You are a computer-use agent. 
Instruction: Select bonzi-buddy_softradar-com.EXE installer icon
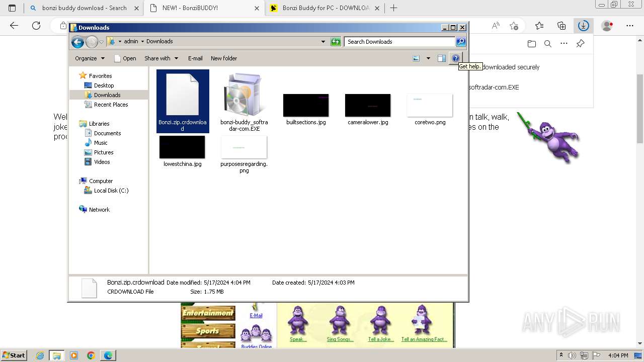point(244,101)
